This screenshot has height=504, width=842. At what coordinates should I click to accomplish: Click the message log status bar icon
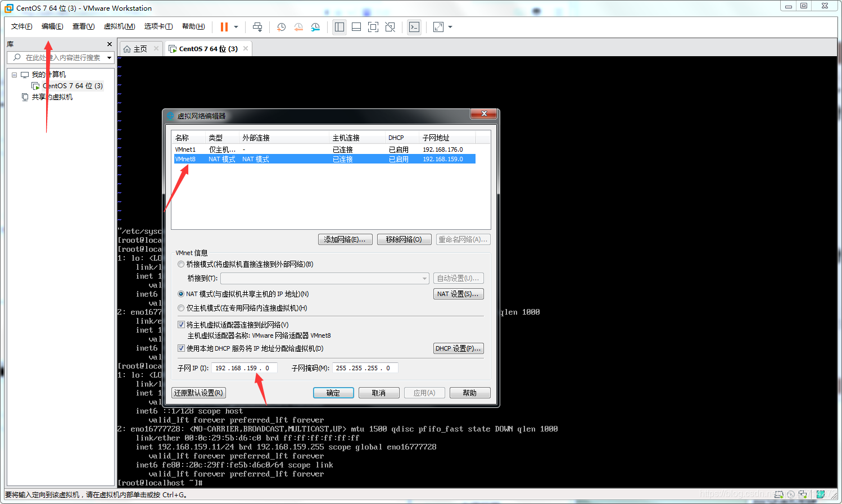coord(821,494)
